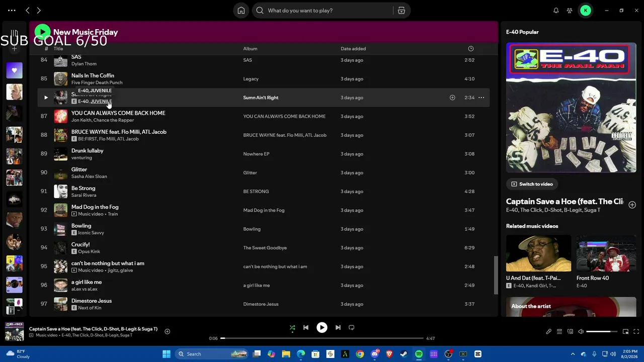The height and width of the screenshot is (362, 644).
Task: Sort by the Album column header
Action: tap(250, 49)
